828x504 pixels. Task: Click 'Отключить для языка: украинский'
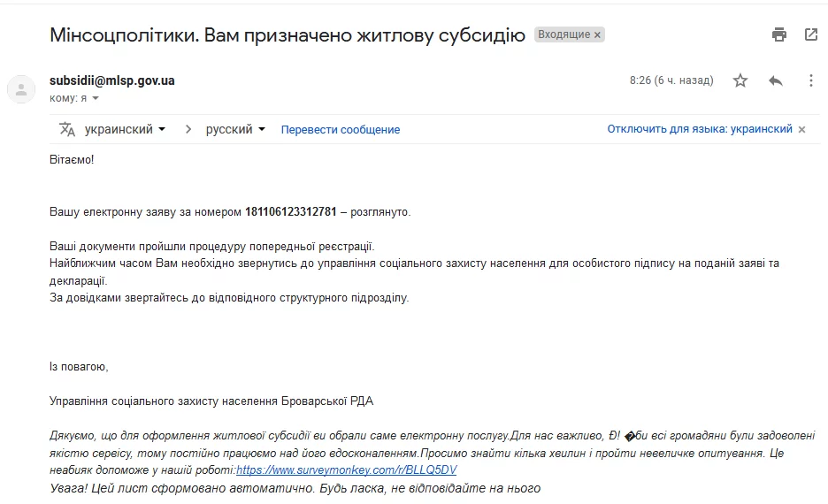click(x=700, y=129)
